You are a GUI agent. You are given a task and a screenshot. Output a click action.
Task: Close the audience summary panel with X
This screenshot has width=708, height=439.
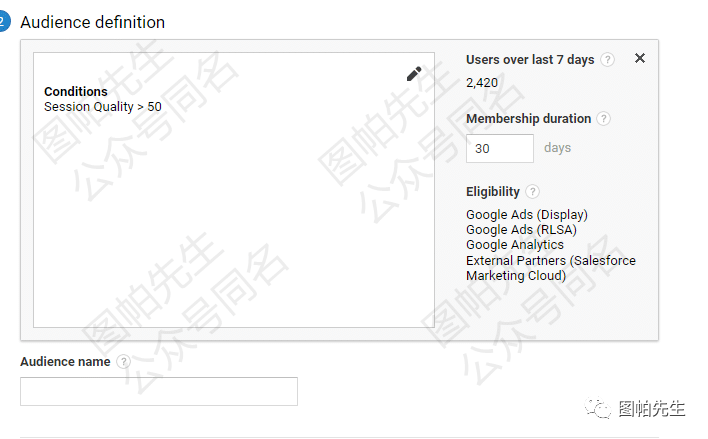coord(640,58)
